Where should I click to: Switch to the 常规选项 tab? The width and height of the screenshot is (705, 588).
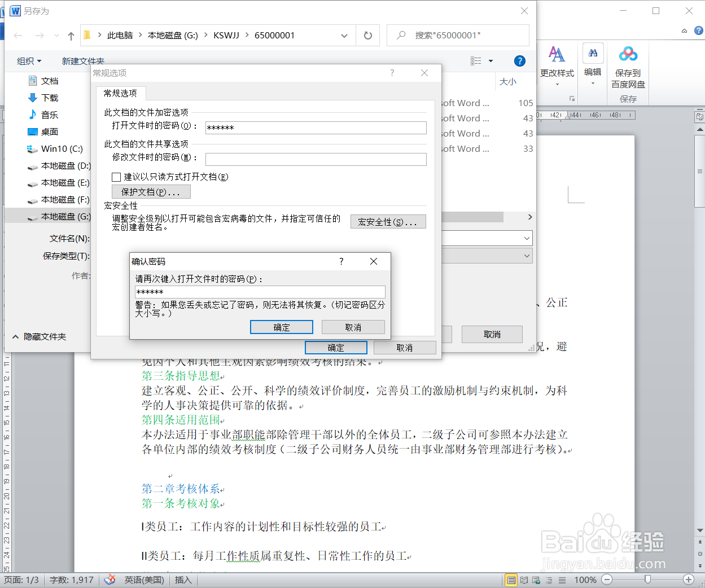[121, 94]
